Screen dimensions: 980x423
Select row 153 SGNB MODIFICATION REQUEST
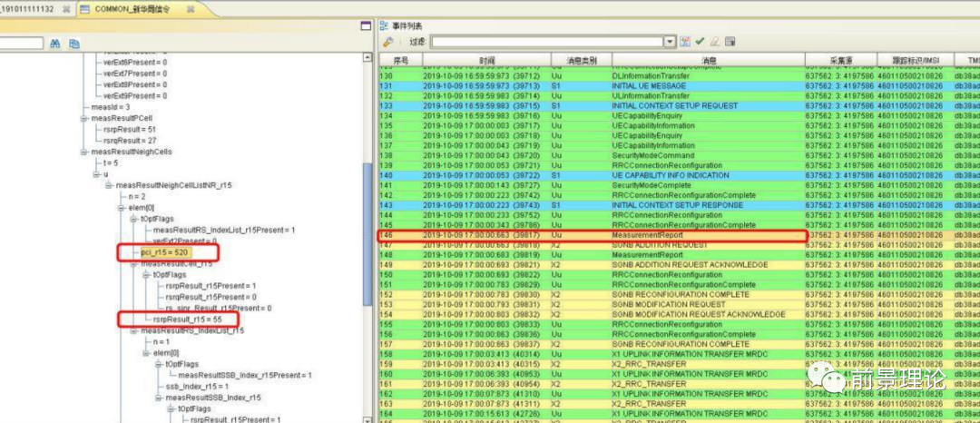(680, 304)
